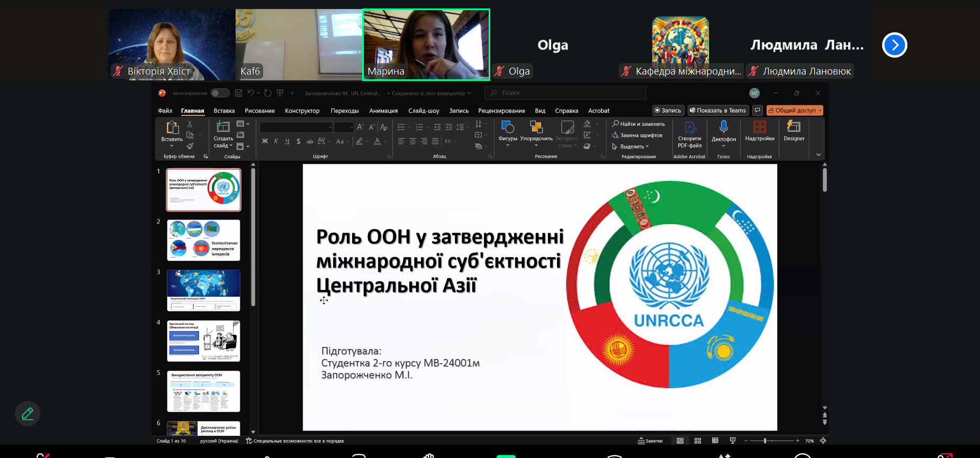Click the Диктофон microphone icon
This screenshot has height=458, width=980.
point(723,127)
